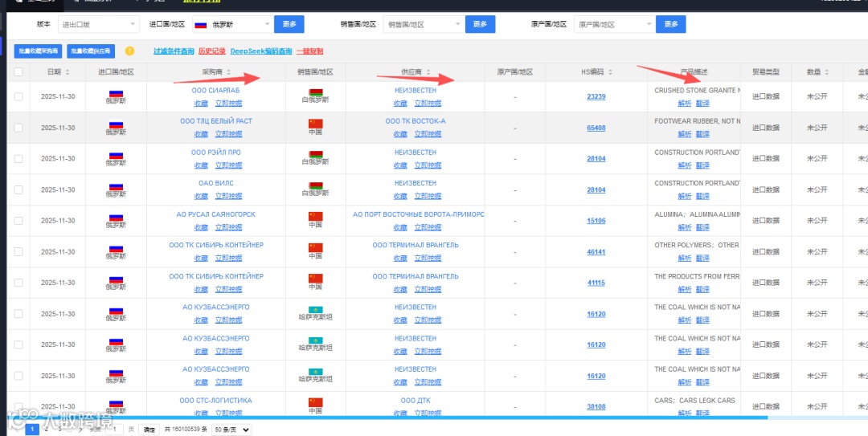The height and width of the screenshot is (436, 868).
Task: Open the 历史记录 link
Action: [212, 51]
